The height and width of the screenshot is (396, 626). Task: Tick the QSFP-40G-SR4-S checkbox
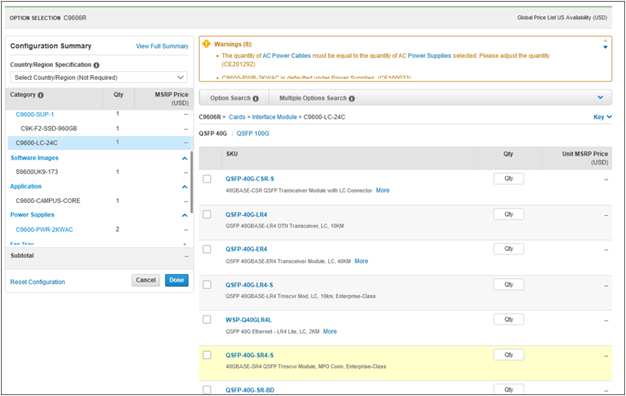tap(207, 355)
